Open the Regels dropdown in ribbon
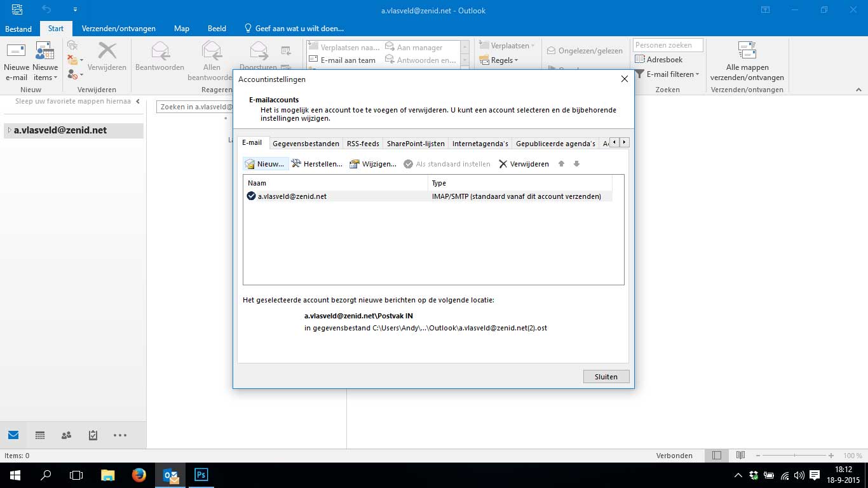The height and width of the screenshot is (488, 868). point(499,60)
